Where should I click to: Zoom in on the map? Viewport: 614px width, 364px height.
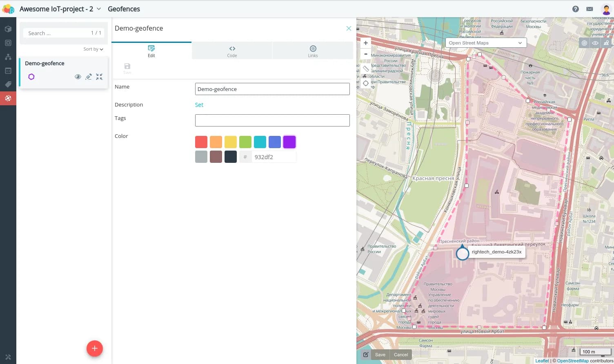click(366, 43)
